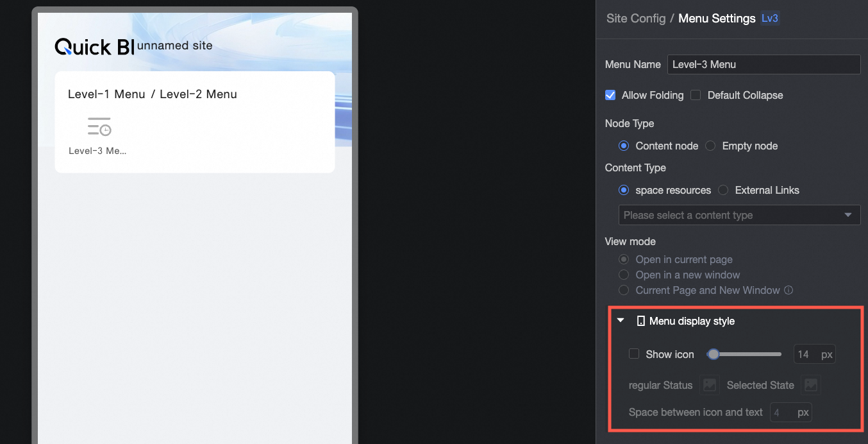Uncheck the Allow Folding checkbox

point(610,95)
